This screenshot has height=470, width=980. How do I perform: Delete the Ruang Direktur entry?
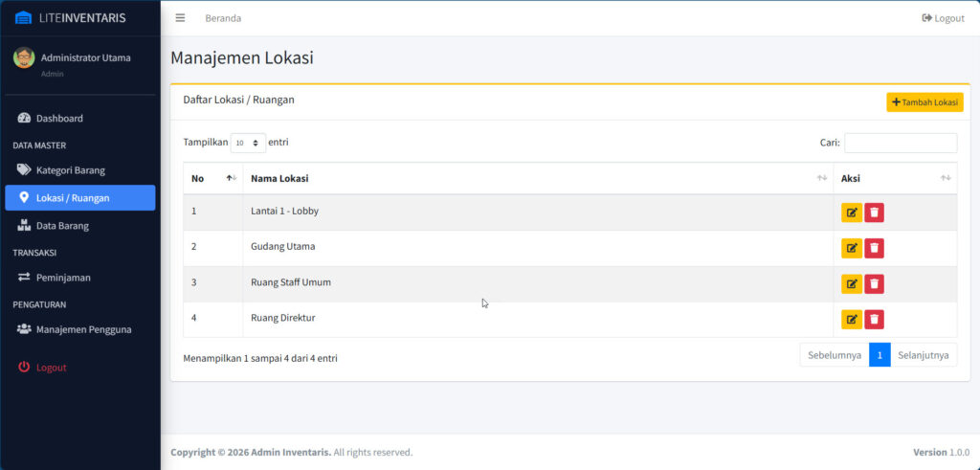pyautogui.click(x=874, y=320)
